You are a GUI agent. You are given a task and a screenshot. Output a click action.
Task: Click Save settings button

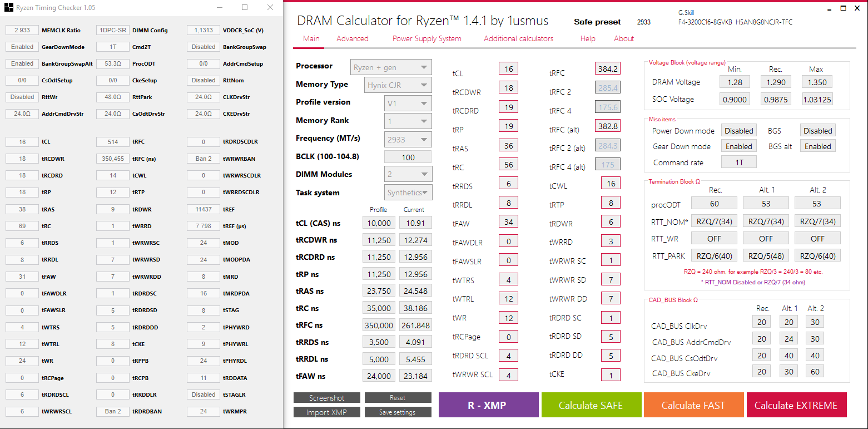[x=398, y=412]
